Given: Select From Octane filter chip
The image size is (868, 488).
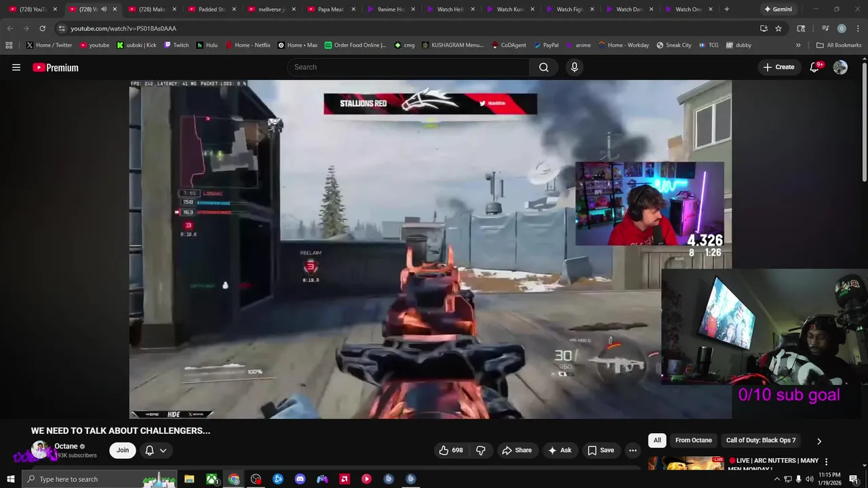Looking at the screenshot, I should (x=694, y=441).
